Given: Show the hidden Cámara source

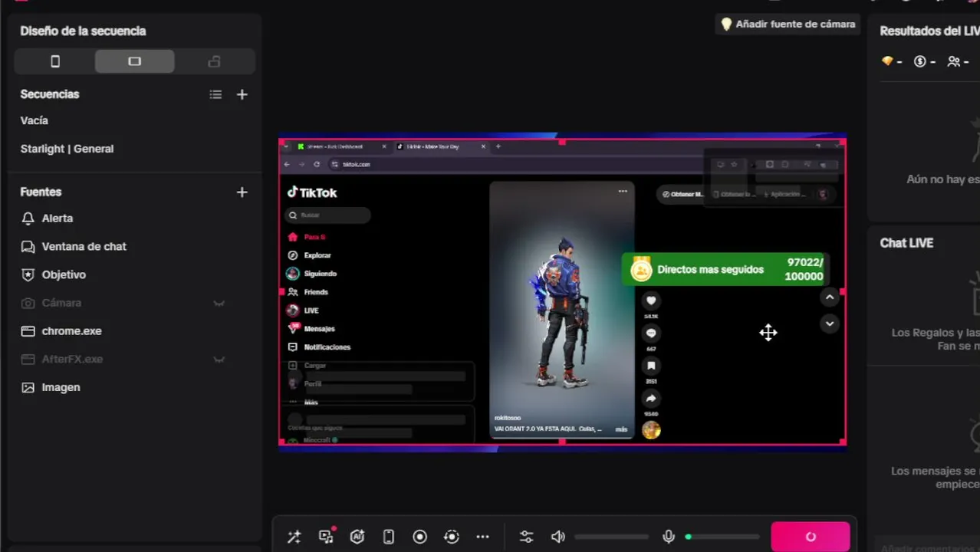Looking at the screenshot, I should tap(219, 304).
